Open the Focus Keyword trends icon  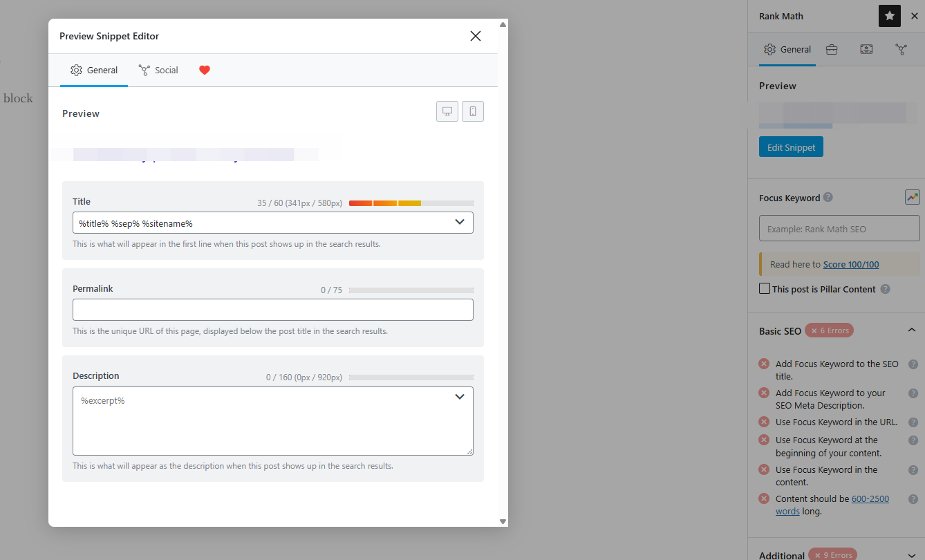coord(912,197)
